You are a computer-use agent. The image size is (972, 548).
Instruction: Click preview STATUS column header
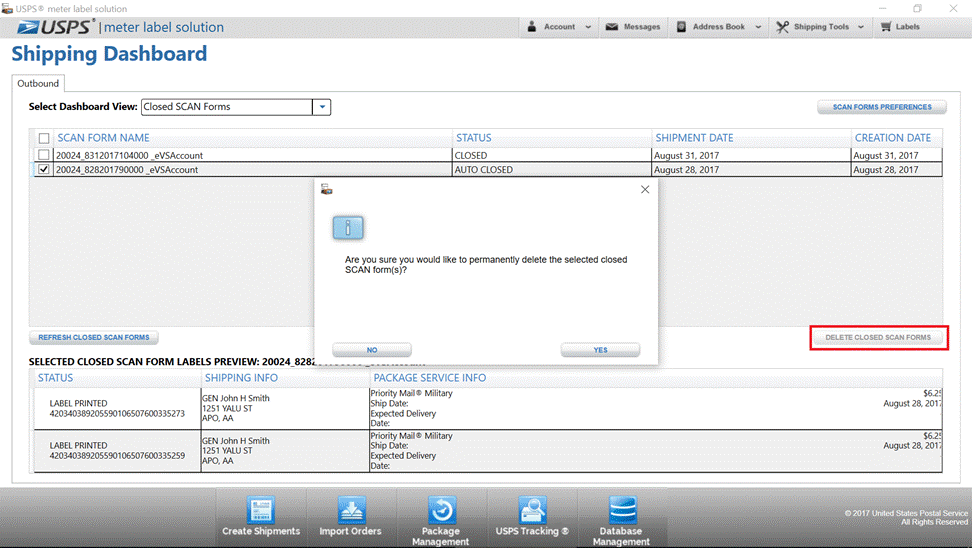pyautogui.click(x=55, y=378)
